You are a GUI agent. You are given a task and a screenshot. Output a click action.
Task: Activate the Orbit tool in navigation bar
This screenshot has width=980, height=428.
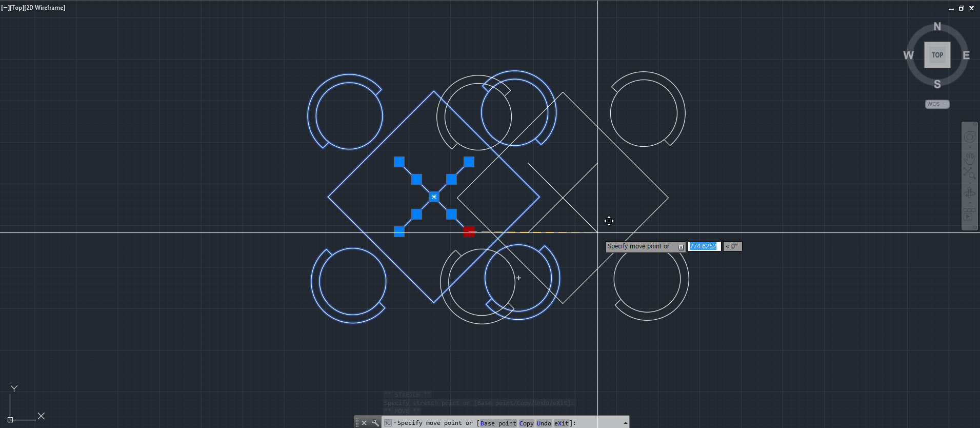[x=969, y=193]
